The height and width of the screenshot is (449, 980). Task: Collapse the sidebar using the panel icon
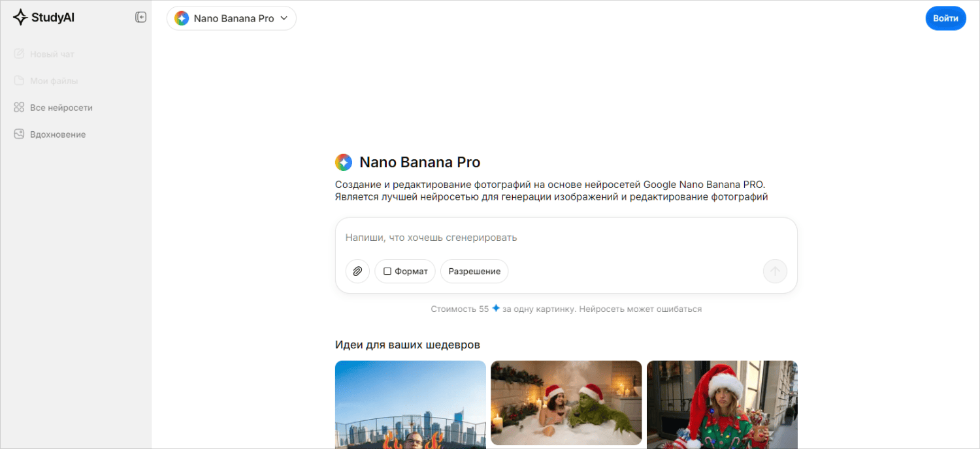coord(140,17)
